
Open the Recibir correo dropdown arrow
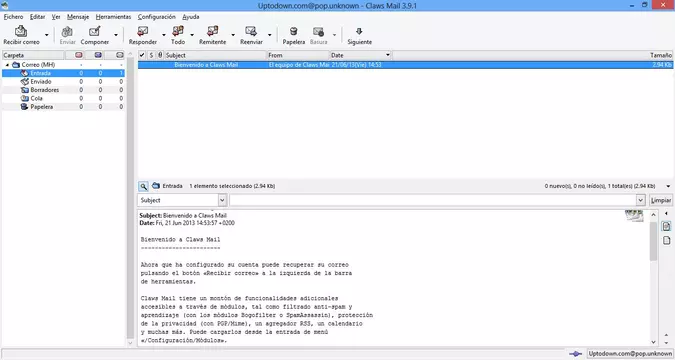coord(46,35)
